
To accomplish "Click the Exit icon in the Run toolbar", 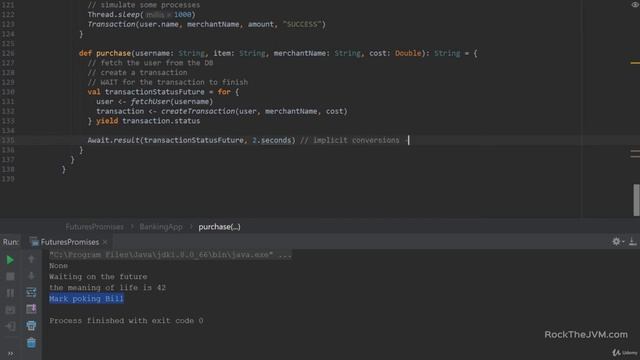I will pyautogui.click(x=10, y=326).
